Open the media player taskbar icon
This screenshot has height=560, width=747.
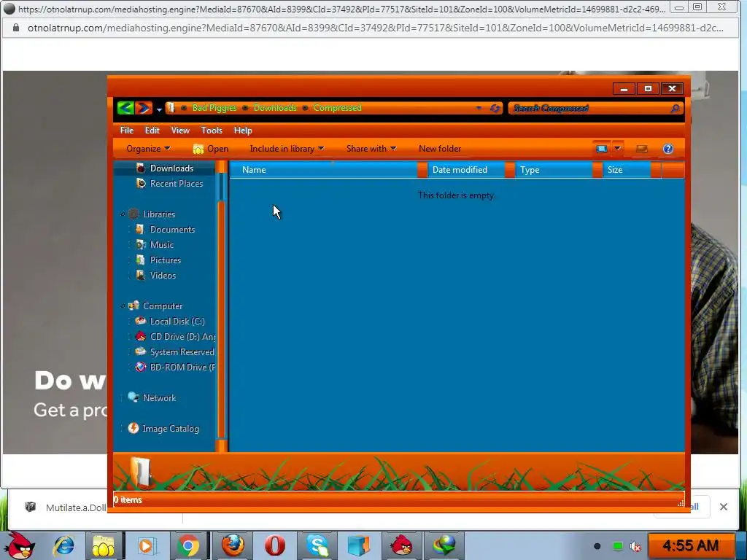click(x=146, y=545)
